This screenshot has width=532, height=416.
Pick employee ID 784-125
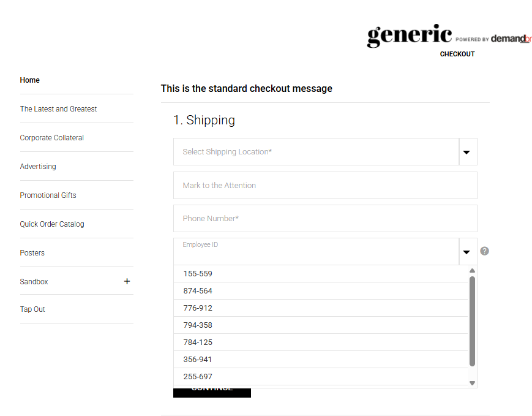[321, 342]
